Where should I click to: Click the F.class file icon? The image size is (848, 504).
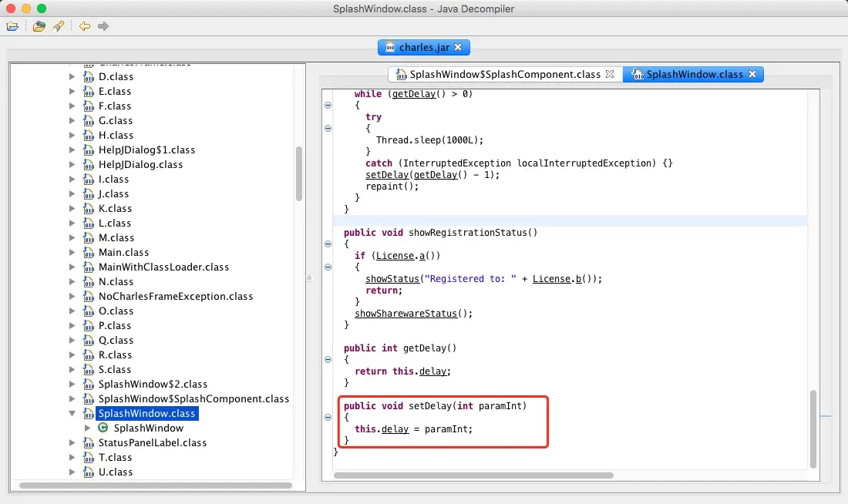click(x=89, y=106)
